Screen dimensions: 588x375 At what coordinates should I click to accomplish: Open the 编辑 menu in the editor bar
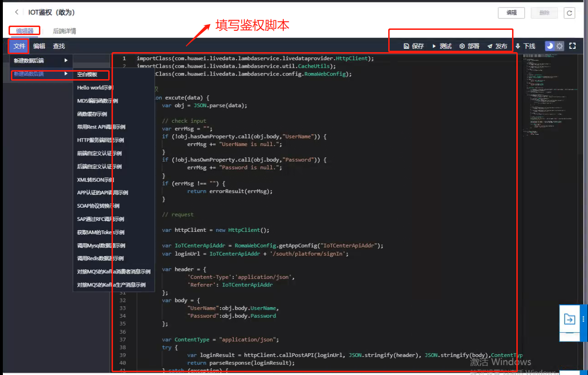click(39, 46)
